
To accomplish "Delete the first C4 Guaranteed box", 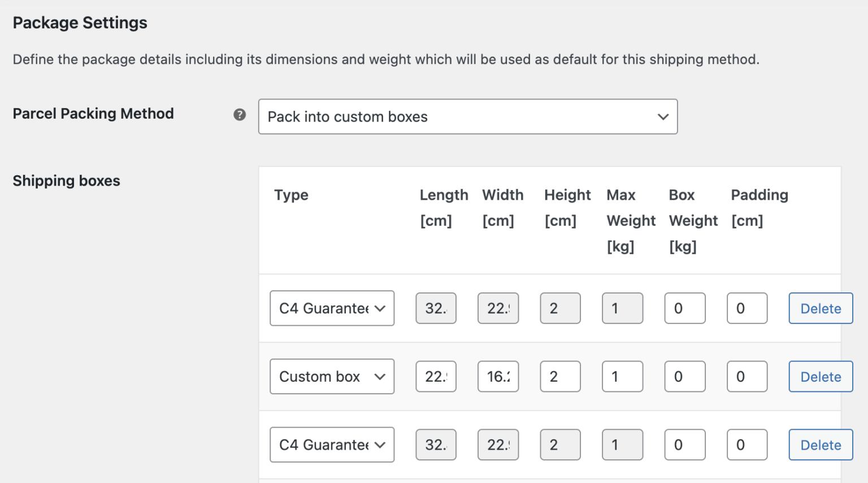I will [820, 308].
